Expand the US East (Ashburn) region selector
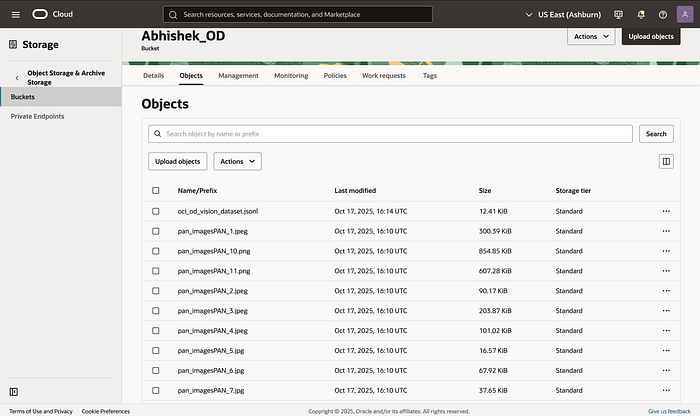This screenshot has width=700, height=416. pyautogui.click(x=563, y=15)
